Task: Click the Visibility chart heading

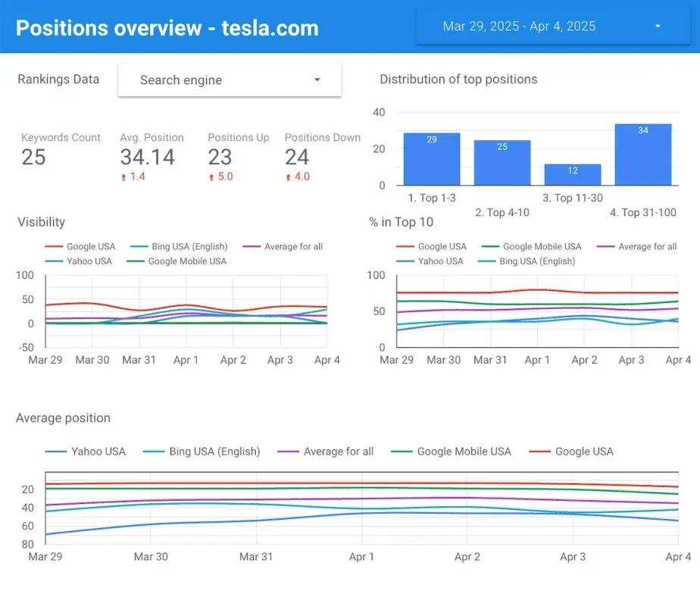Action: pyautogui.click(x=41, y=222)
